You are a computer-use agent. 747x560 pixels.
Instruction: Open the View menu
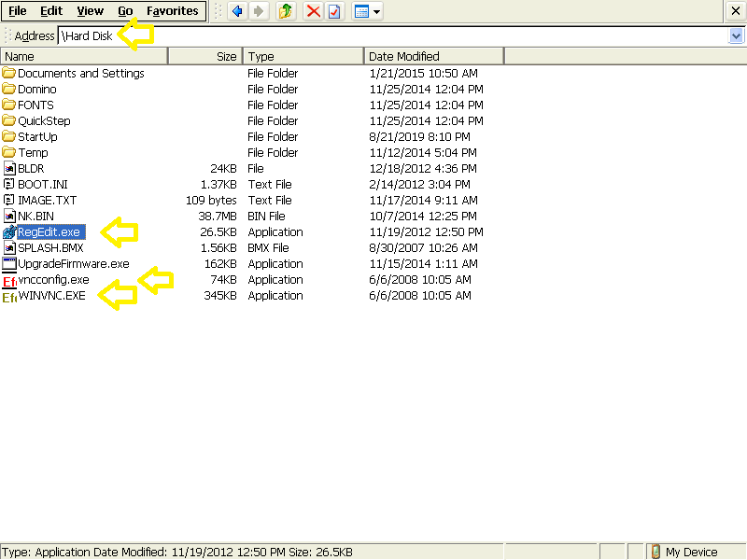[x=90, y=11]
